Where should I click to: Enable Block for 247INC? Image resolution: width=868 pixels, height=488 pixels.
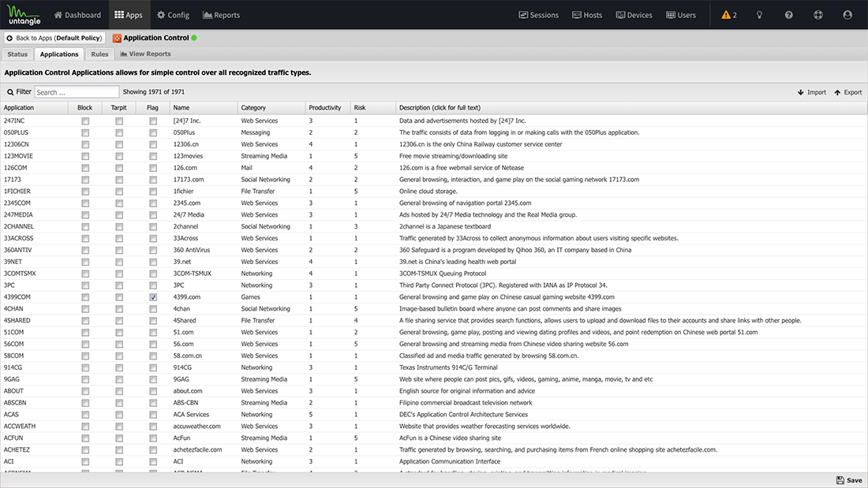[x=85, y=121]
